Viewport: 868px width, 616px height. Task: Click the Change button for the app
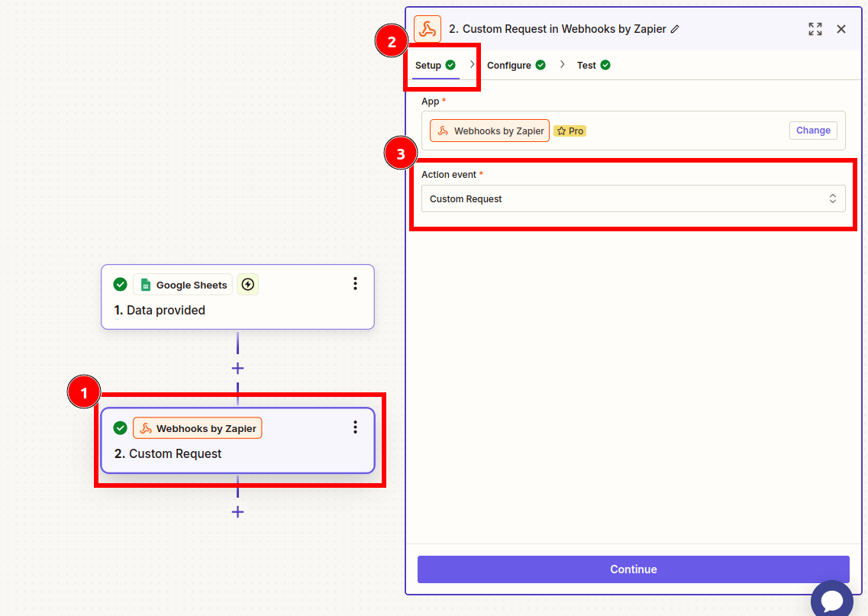[x=812, y=130]
